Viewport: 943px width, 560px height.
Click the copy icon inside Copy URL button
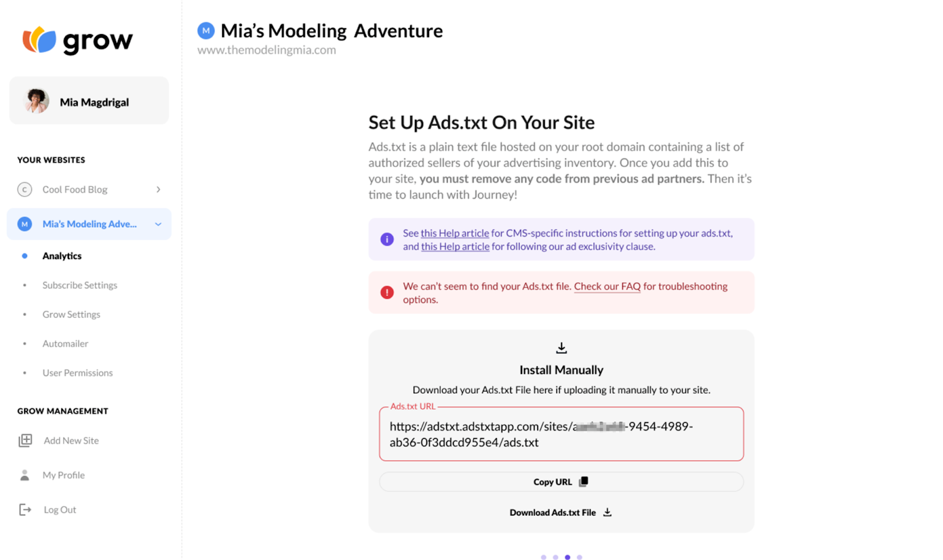(583, 481)
